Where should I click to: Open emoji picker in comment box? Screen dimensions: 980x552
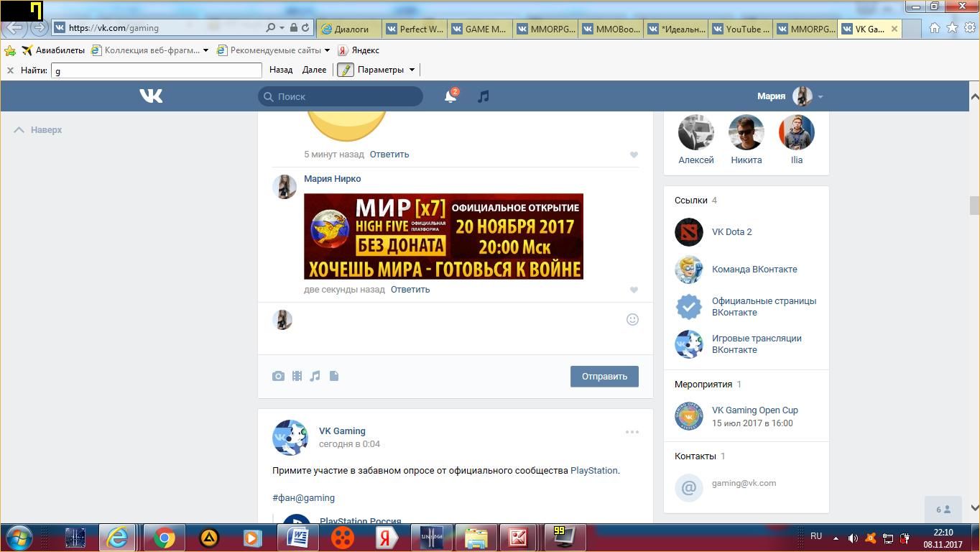click(x=632, y=319)
